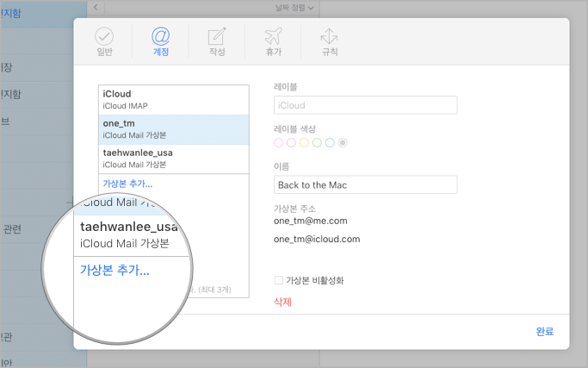This screenshot has height=368, width=588.
Task: Choose the gray label color
Action: coord(343,143)
